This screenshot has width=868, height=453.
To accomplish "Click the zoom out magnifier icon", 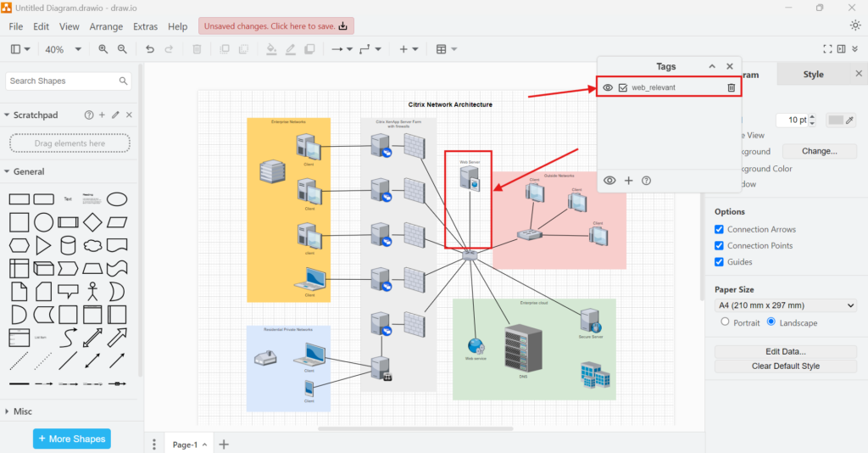I will (x=122, y=49).
